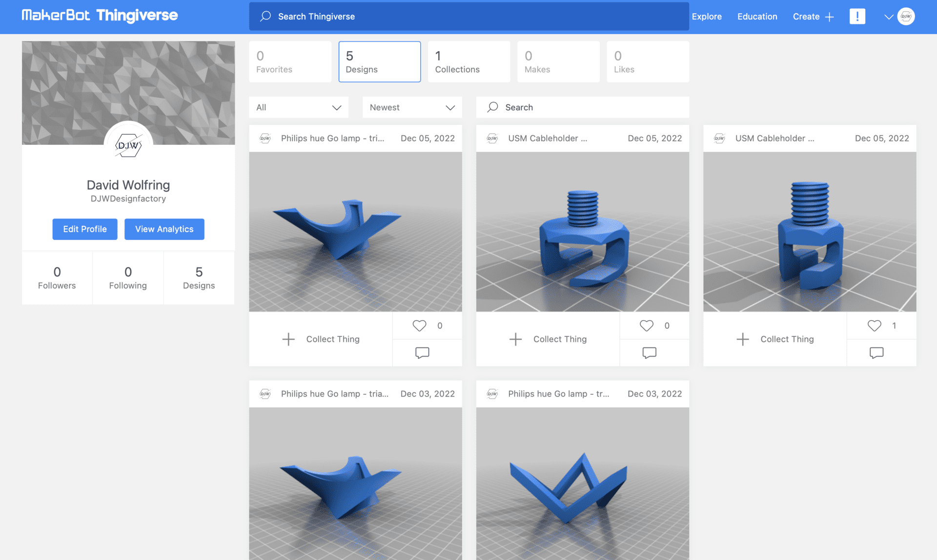Click the plus icon next to Create

click(829, 17)
